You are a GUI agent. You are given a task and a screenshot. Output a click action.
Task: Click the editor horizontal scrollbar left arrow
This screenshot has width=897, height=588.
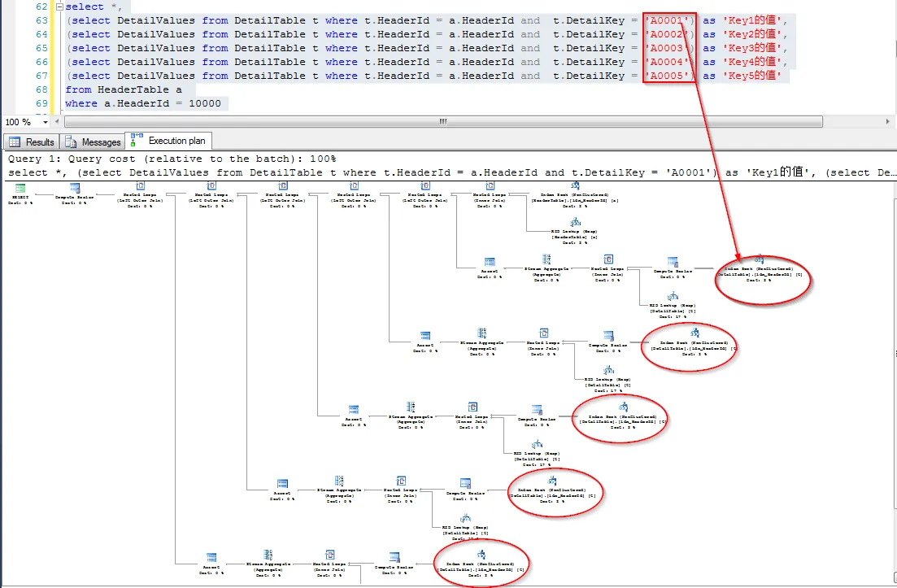pos(57,122)
